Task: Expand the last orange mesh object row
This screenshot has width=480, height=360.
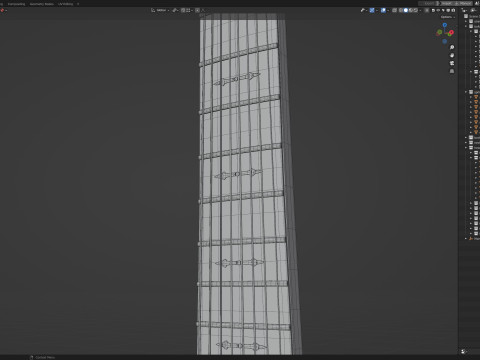Action: pos(471,132)
